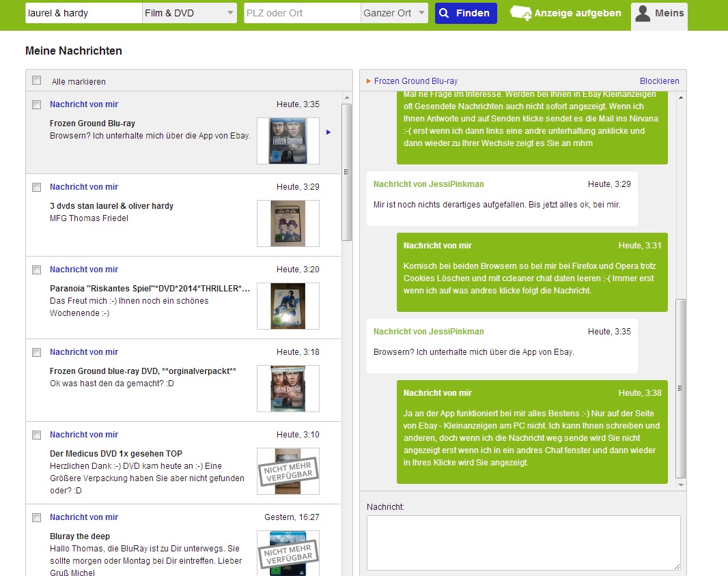The image size is (728, 576).
Task: Click the Finden search button
Action: point(466,13)
